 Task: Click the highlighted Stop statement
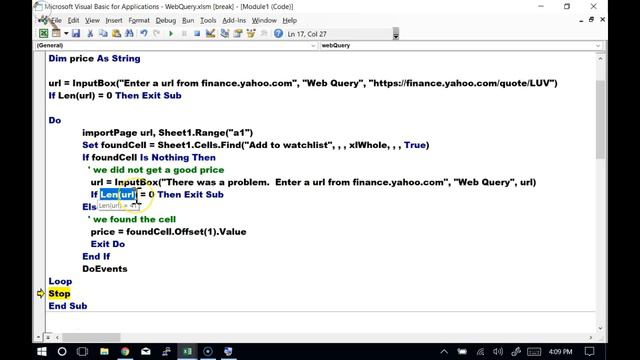point(59,293)
